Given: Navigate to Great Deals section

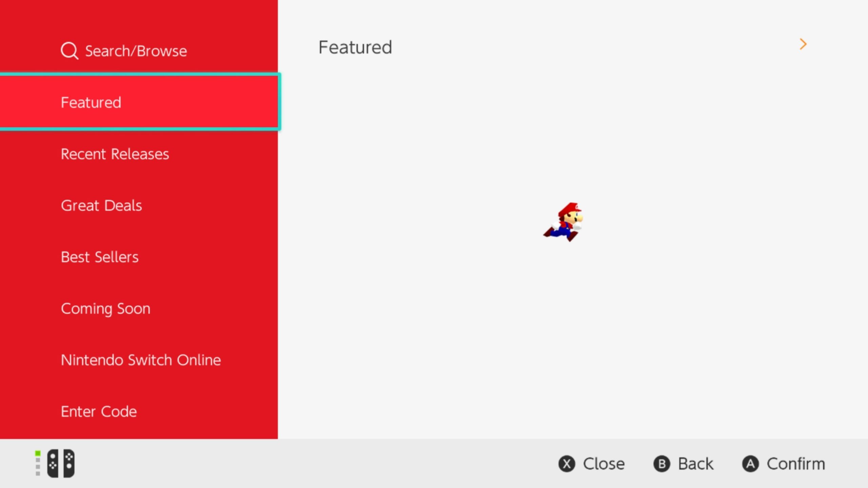Looking at the screenshot, I should (101, 205).
